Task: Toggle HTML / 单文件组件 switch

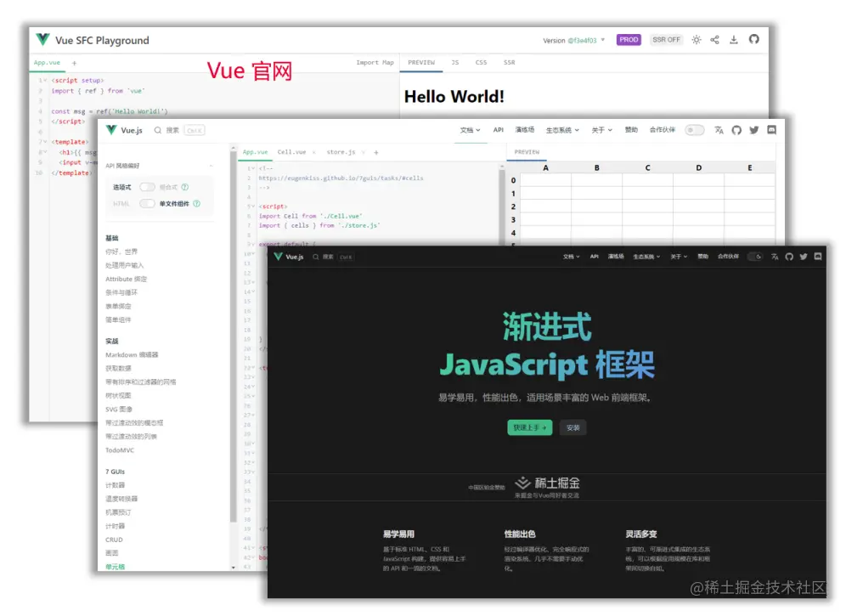Action: click(x=147, y=204)
